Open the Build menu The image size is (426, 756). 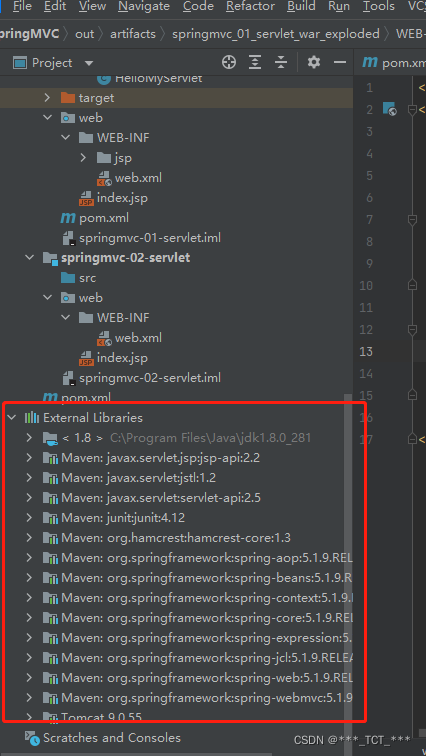[301, 6]
